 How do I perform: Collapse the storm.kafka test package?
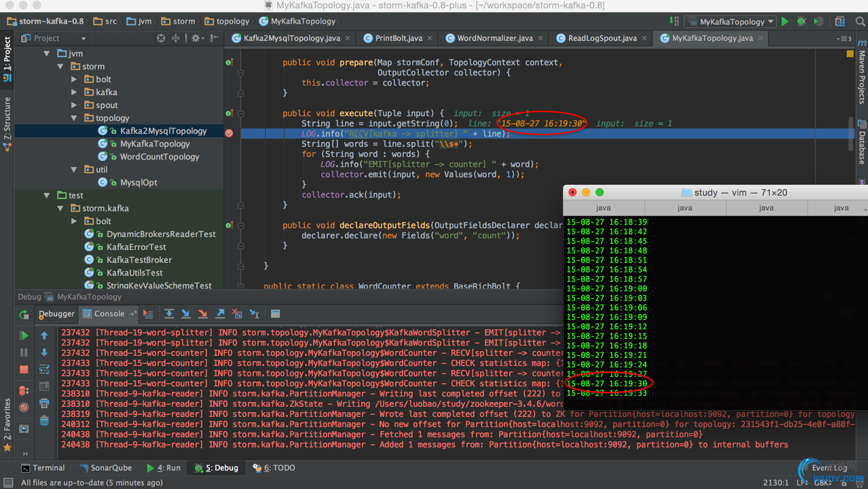coord(60,209)
